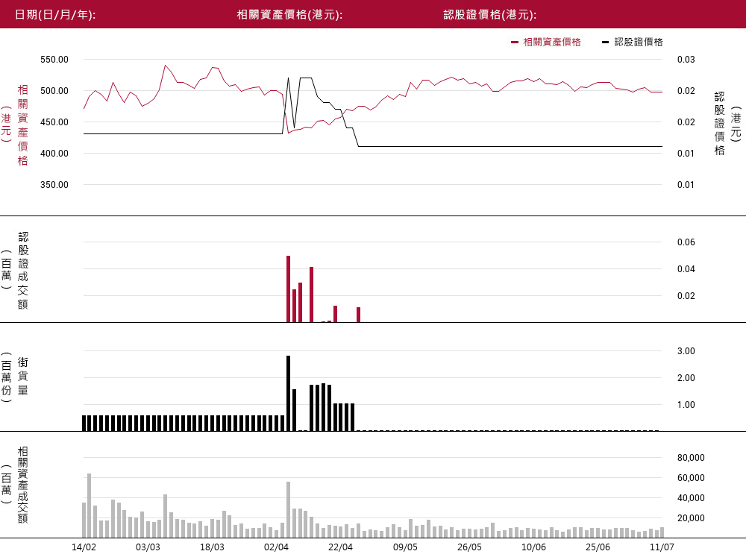Click the peak of the red underlying price line

[x=165, y=66]
